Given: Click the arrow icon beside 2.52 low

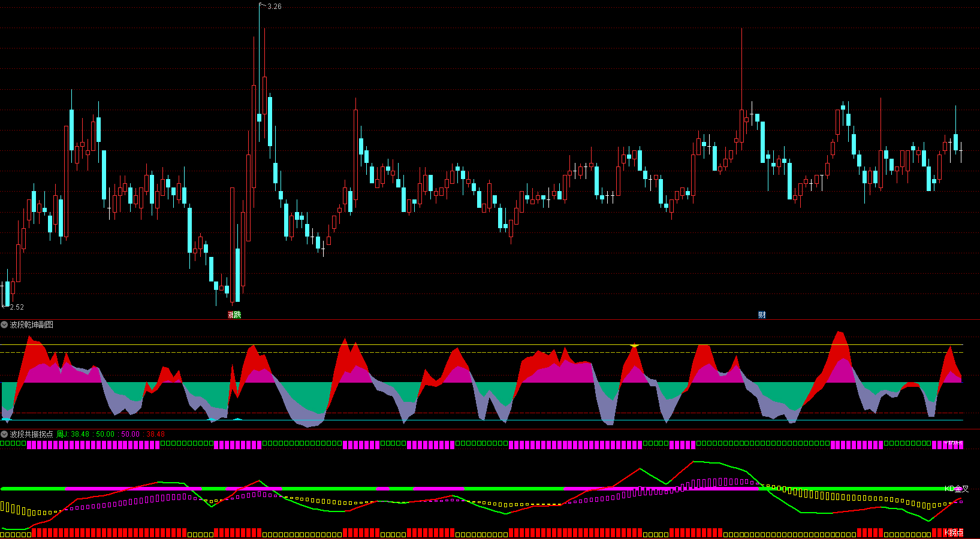Looking at the screenshot, I should click(4, 307).
